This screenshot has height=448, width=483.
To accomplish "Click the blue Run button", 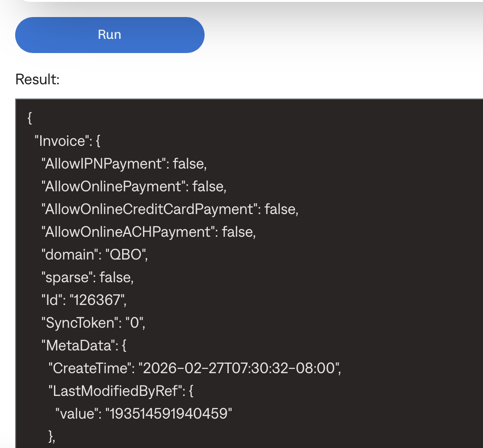I will (x=109, y=35).
